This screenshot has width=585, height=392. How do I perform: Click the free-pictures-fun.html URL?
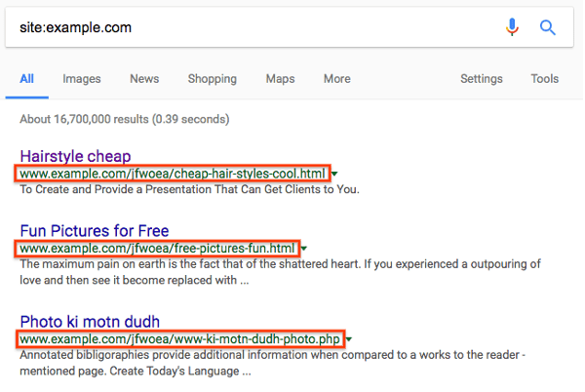point(157,249)
